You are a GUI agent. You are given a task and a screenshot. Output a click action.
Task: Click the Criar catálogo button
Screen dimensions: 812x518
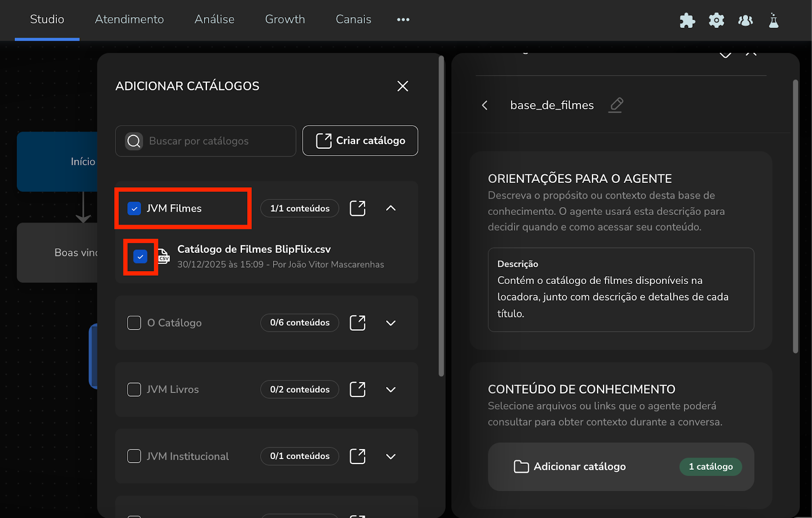pyautogui.click(x=360, y=141)
